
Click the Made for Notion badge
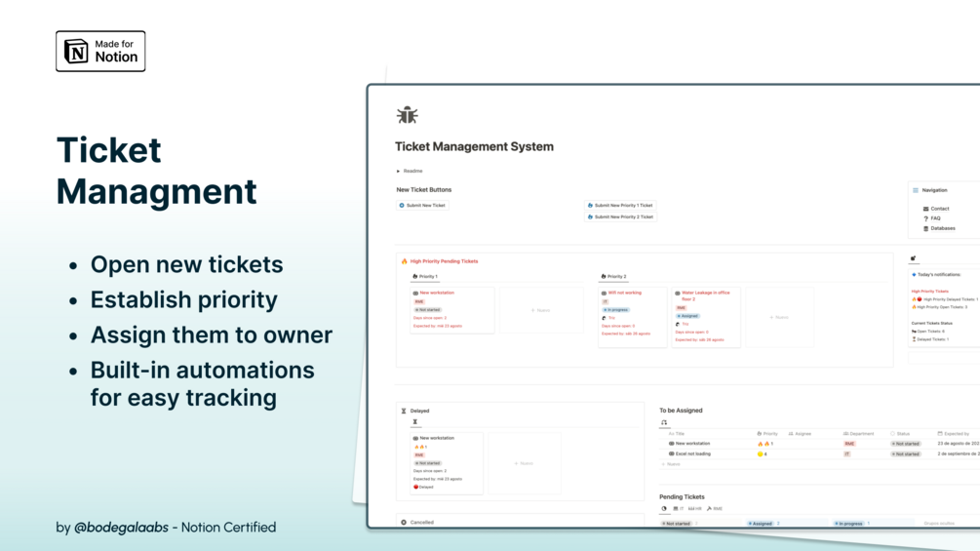click(x=100, y=52)
